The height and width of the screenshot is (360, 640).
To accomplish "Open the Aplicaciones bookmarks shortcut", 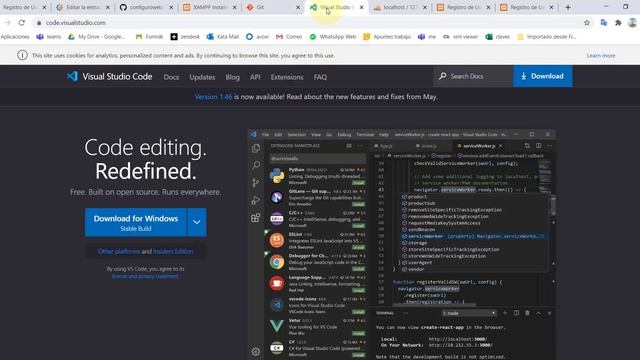I will [x=15, y=37].
